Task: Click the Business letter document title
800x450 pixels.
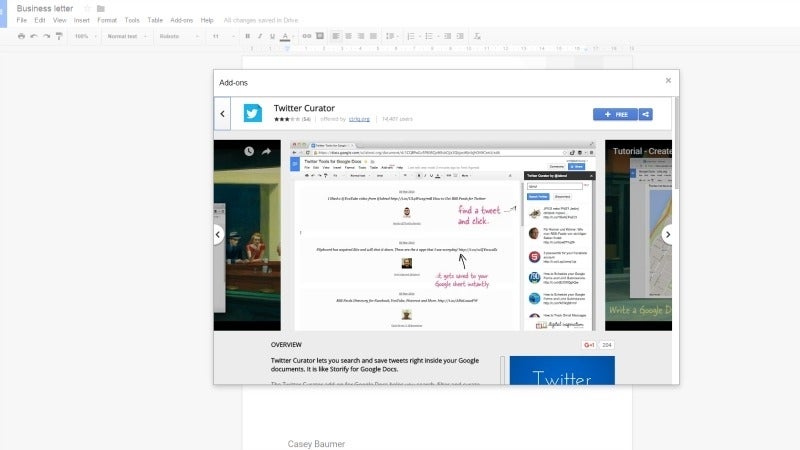Action: click(45, 9)
